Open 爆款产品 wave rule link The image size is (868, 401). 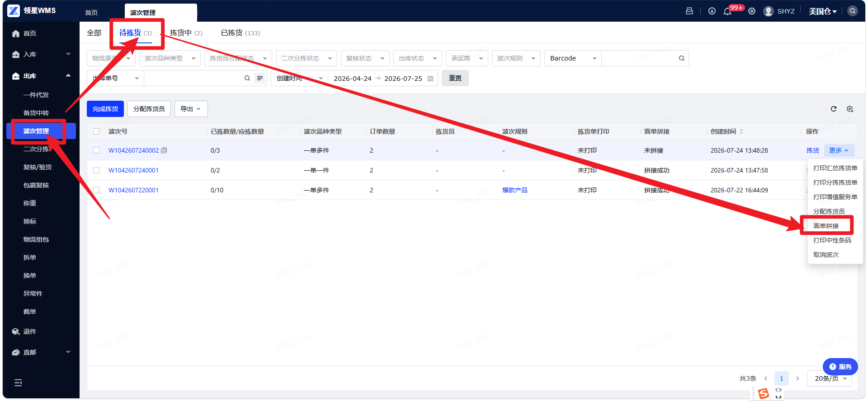pyautogui.click(x=515, y=190)
